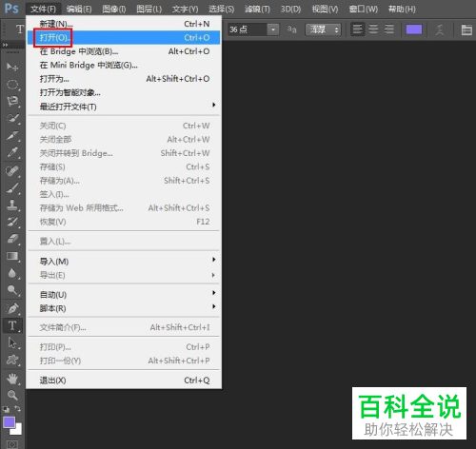Open the 文字(Y) menu

[185, 9]
